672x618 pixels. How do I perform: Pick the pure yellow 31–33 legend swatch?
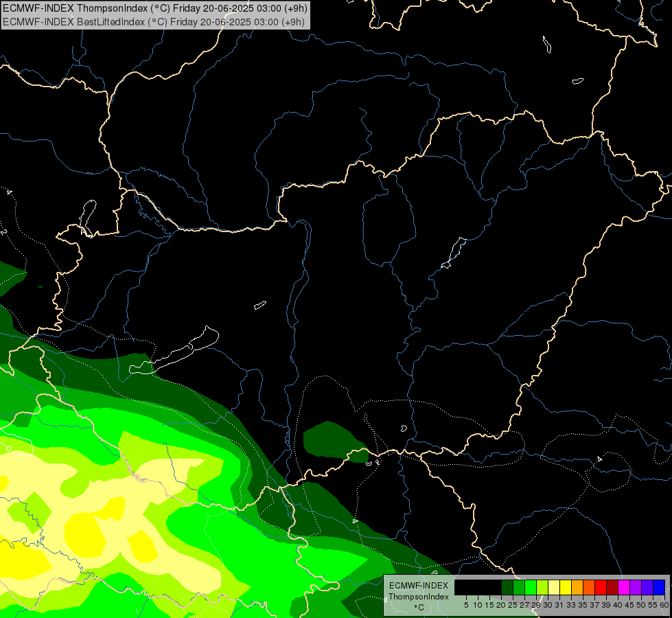(x=566, y=587)
